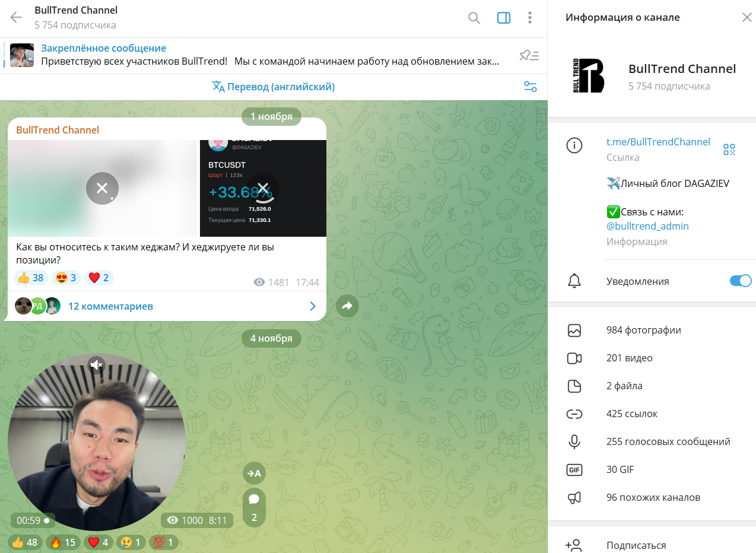Click the pinned messages list icon
756x553 pixels.
tap(529, 56)
